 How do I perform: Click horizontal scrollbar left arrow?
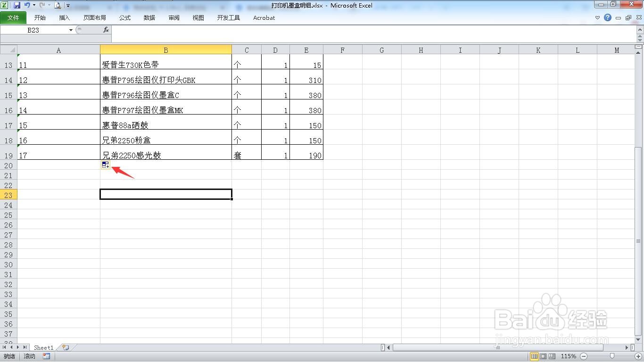388,347
